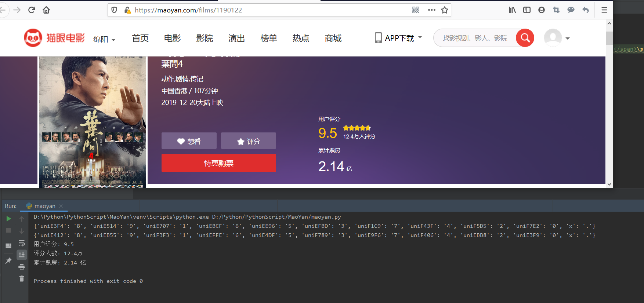
Task: Rerun maoyan with the green play icon
Action: 8,219
